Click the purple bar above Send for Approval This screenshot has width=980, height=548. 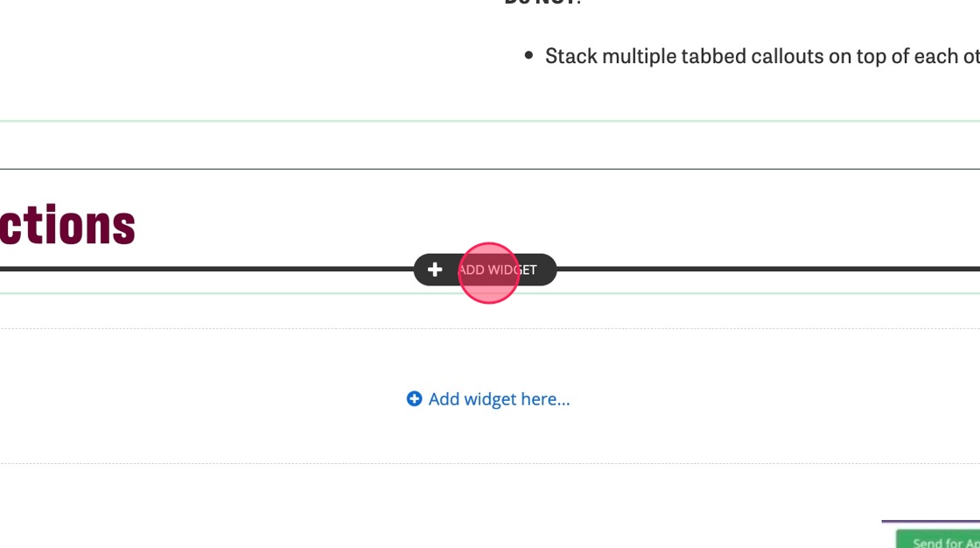pyautogui.click(x=930, y=522)
